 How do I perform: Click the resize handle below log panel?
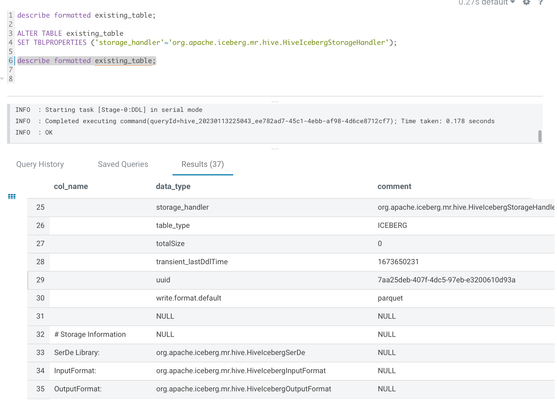point(275,149)
